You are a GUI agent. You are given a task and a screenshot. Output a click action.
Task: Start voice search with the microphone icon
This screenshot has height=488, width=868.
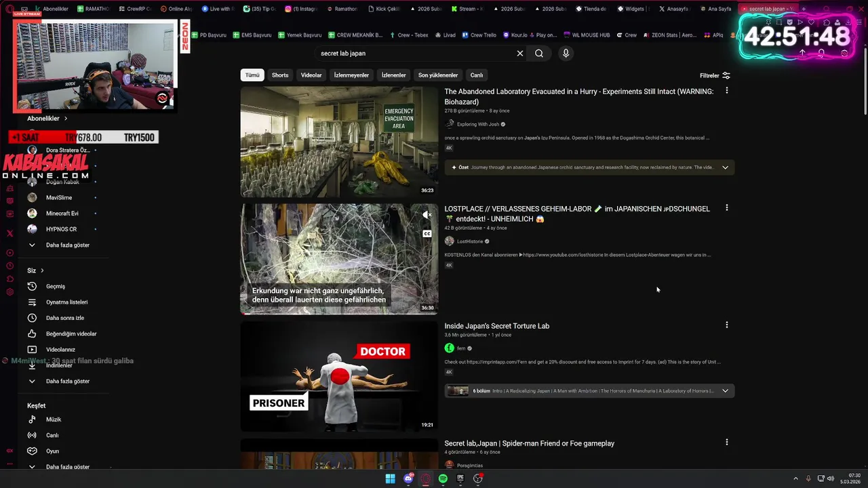566,54
